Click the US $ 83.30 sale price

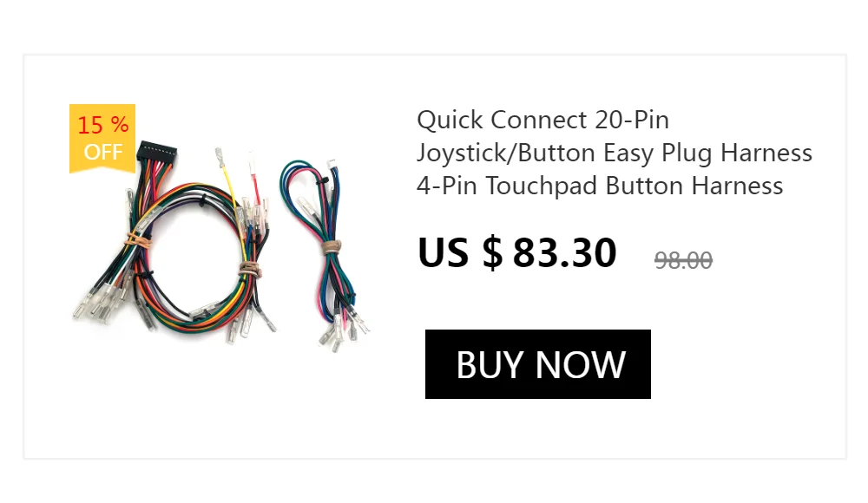517,253
